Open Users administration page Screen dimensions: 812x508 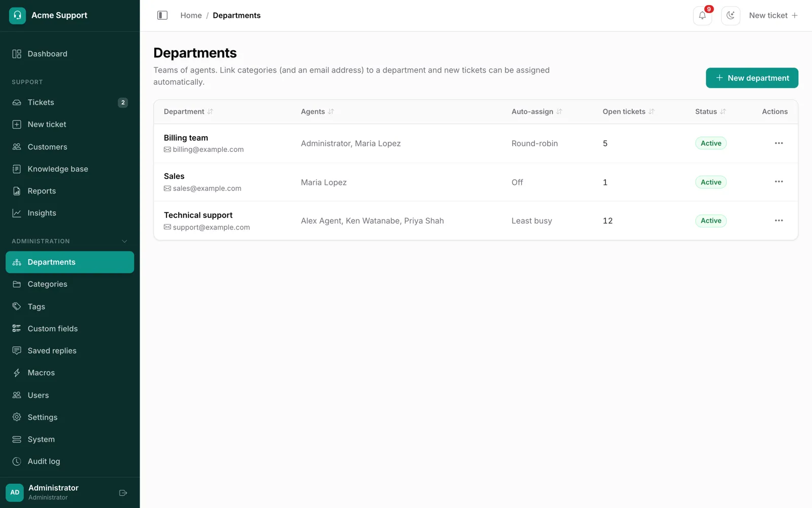point(70,395)
